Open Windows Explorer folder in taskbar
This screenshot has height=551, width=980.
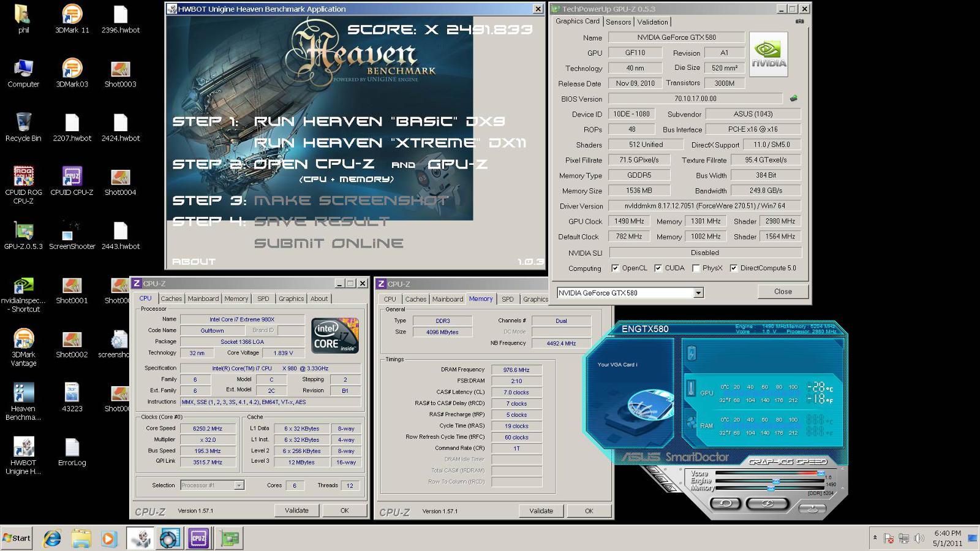[x=81, y=538]
